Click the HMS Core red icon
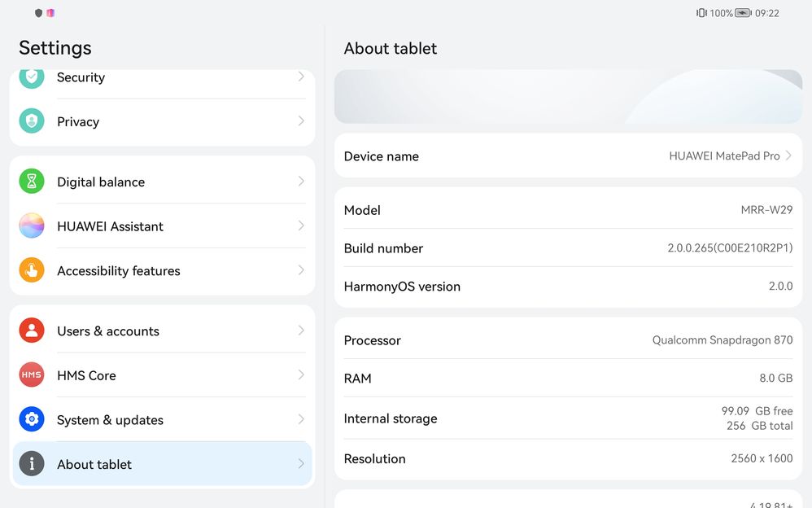 tap(32, 375)
